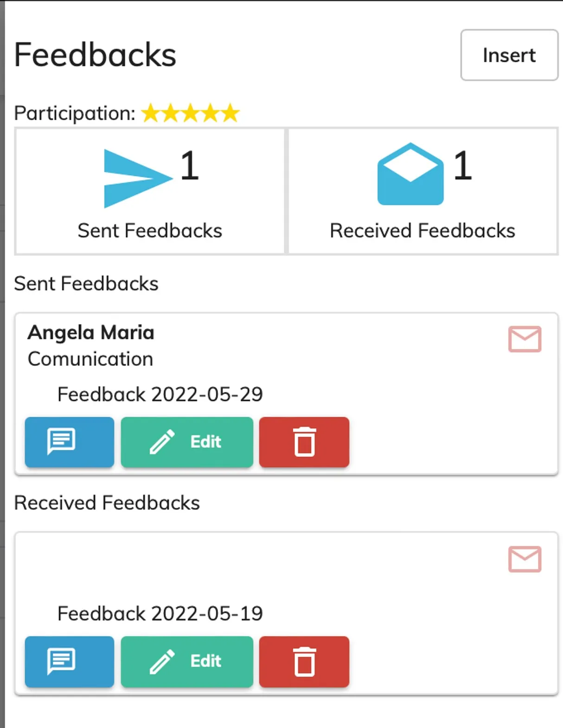
Task: Click the first Participation star
Action: pyautogui.click(x=150, y=113)
